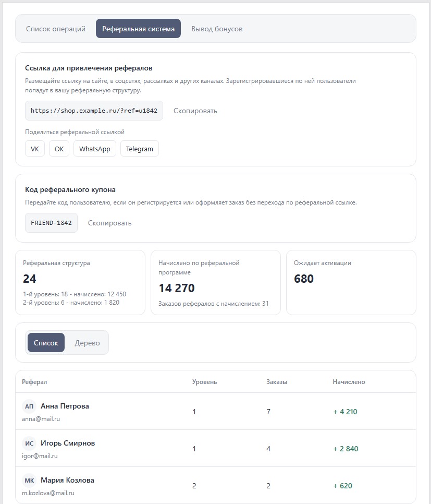Click the МК avatar of Мария Козлова
Image resolution: width=431 pixels, height=504 pixels.
[29, 480]
